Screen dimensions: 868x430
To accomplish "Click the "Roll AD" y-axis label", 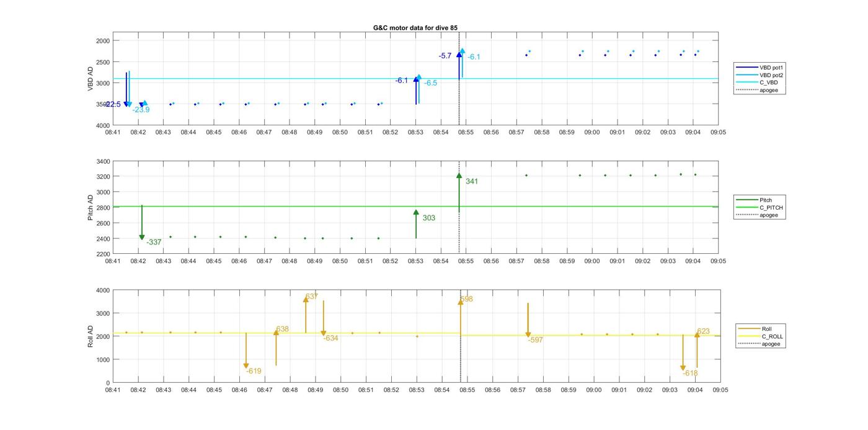I will [x=91, y=336].
